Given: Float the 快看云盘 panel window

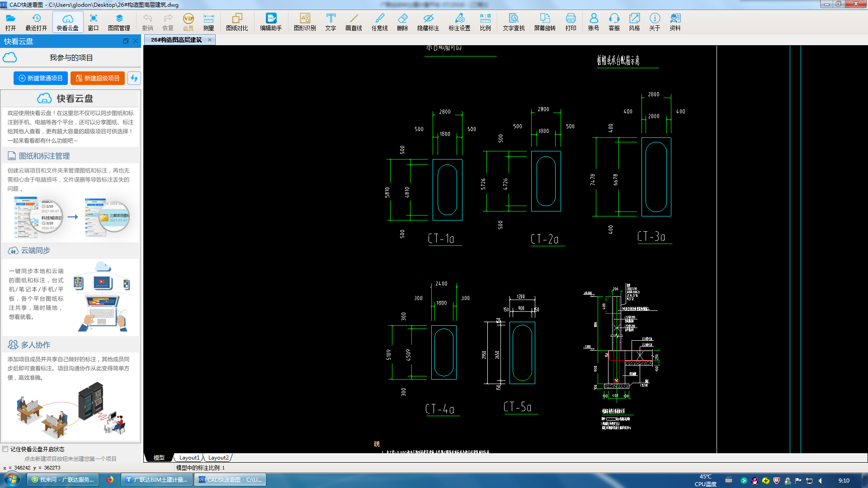Looking at the screenshot, I should tap(126, 41).
